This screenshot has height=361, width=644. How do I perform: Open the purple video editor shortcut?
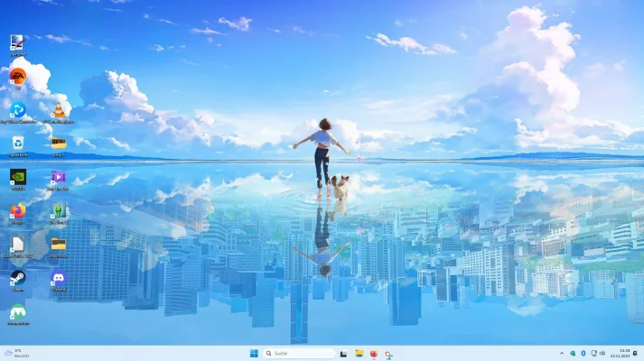point(59,180)
